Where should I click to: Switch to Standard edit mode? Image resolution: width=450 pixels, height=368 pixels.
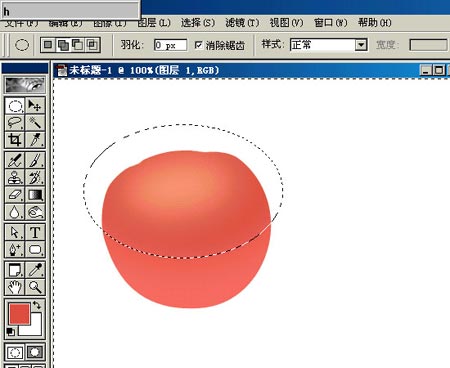tap(15, 352)
